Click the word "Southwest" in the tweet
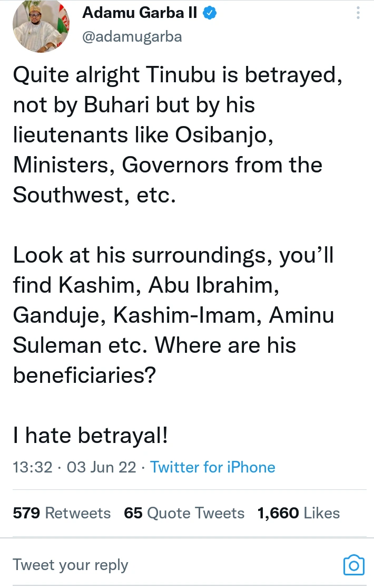This screenshot has height=588, width=374. [x=64, y=195]
